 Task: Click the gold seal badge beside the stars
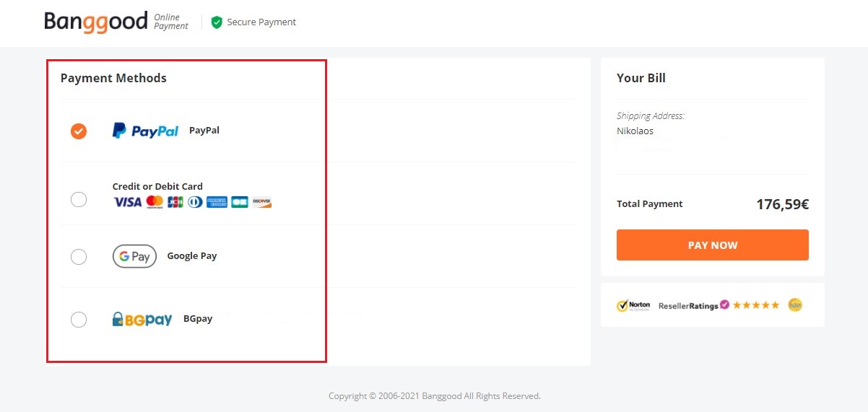pyautogui.click(x=795, y=305)
